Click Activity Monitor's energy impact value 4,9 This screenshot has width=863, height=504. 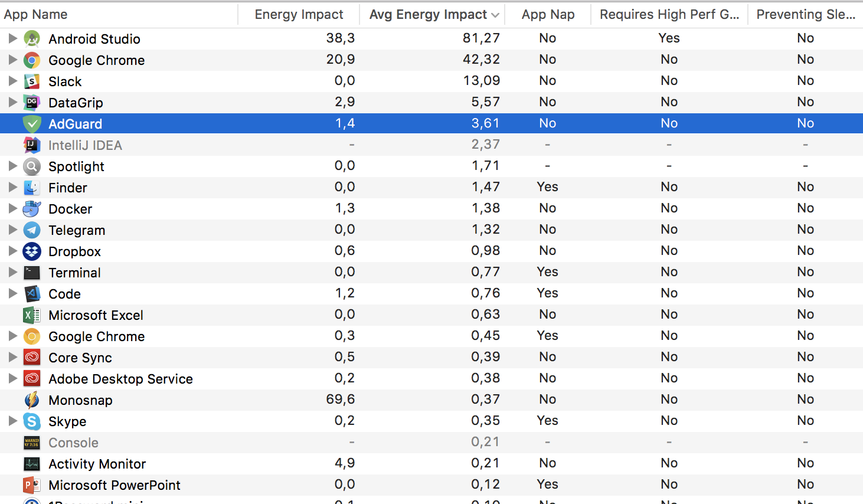pyautogui.click(x=345, y=463)
